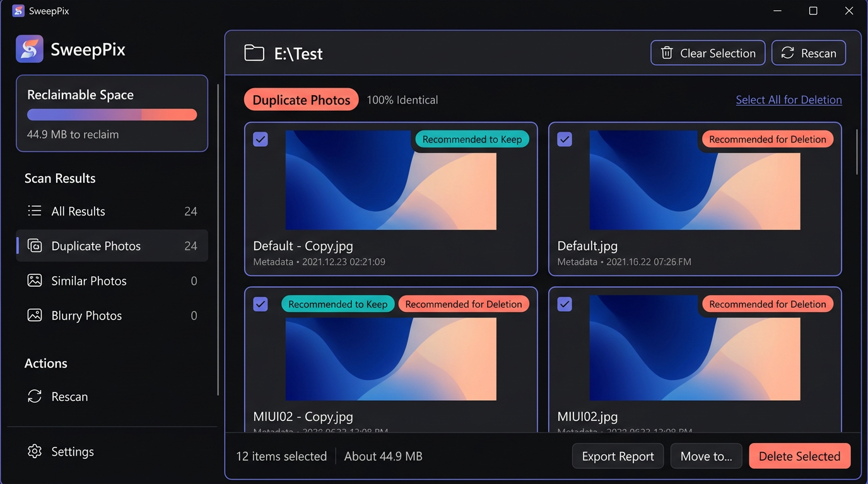
Task: Click the folder icon beside E:\Test
Action: (x=254, y=53)
